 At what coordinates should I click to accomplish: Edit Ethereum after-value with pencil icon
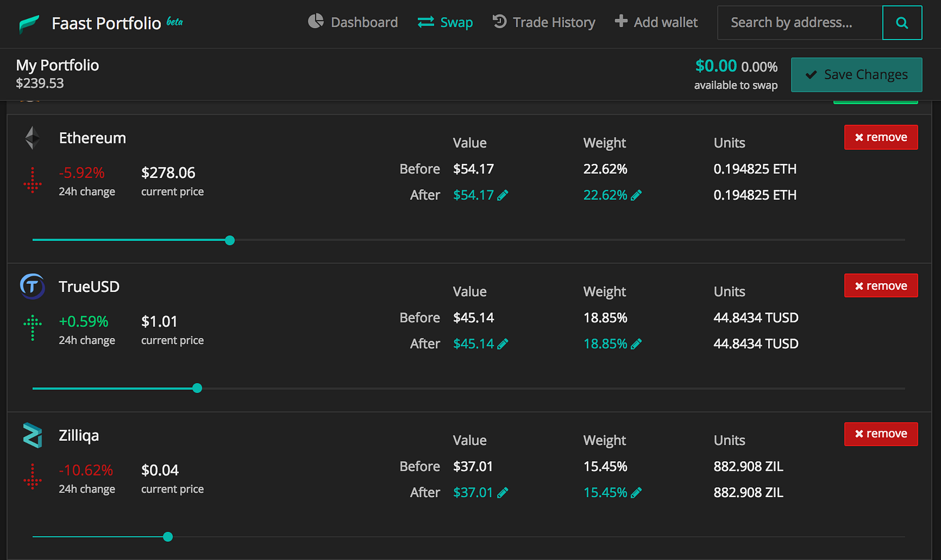(503, 195)
